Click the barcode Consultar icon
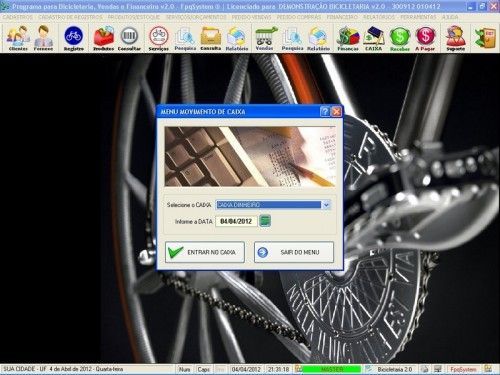This screenshot has height=375, width=500. [129, 38]
